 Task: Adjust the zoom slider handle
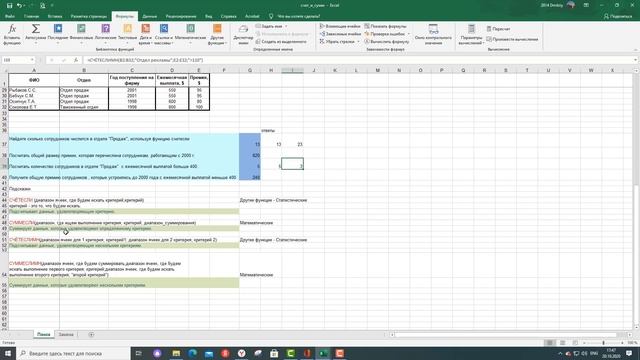(x=603, y=343)
